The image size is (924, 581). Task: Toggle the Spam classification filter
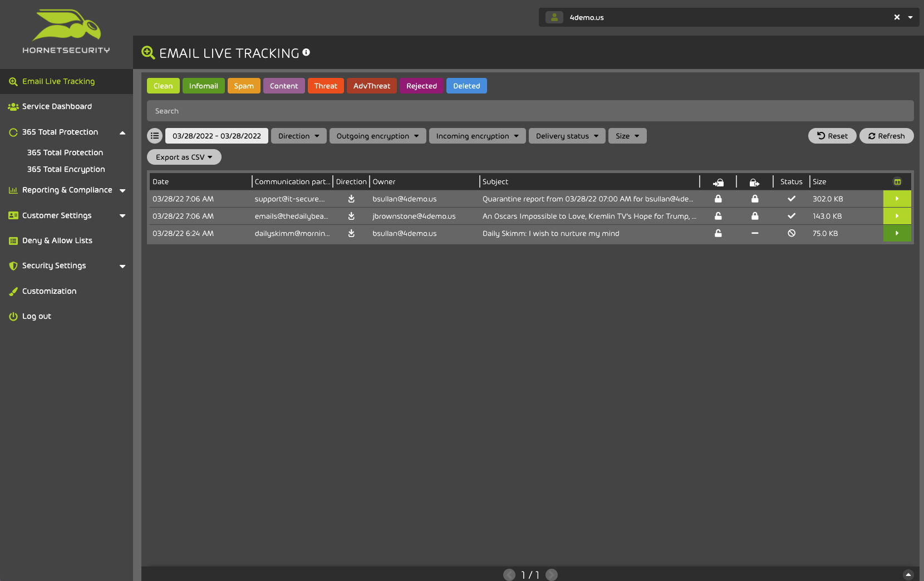(x=244, y=86)
